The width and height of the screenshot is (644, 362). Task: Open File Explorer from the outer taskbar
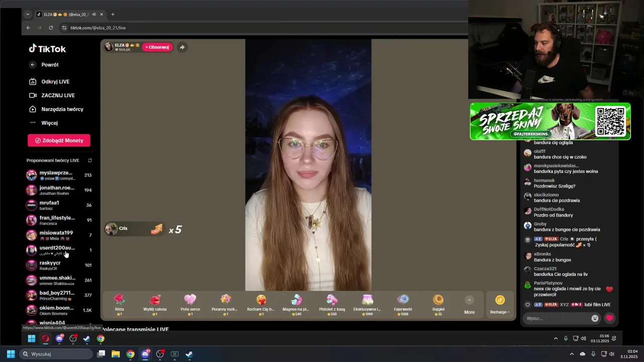pyautogui.click(x=116, y=354)
